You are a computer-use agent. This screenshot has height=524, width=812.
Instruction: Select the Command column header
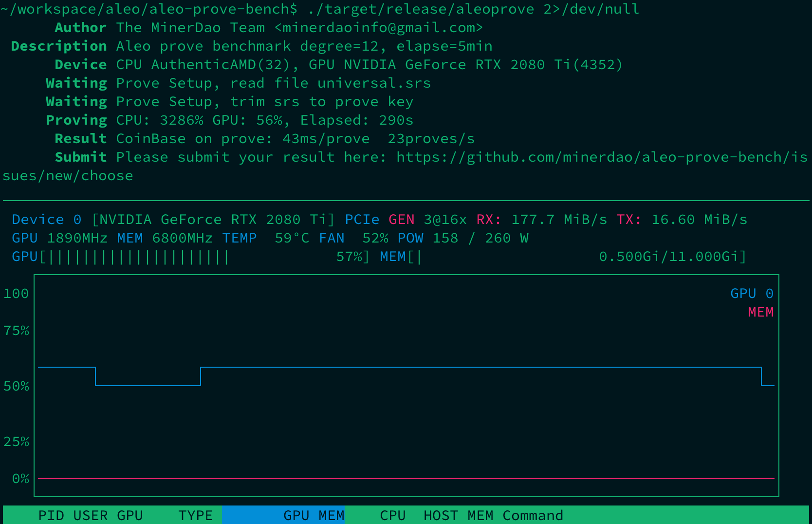click(x=533, y=515)
